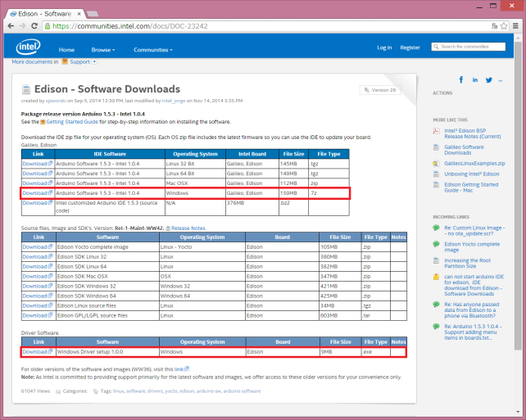Open the Version 28 button

point(382,90)
